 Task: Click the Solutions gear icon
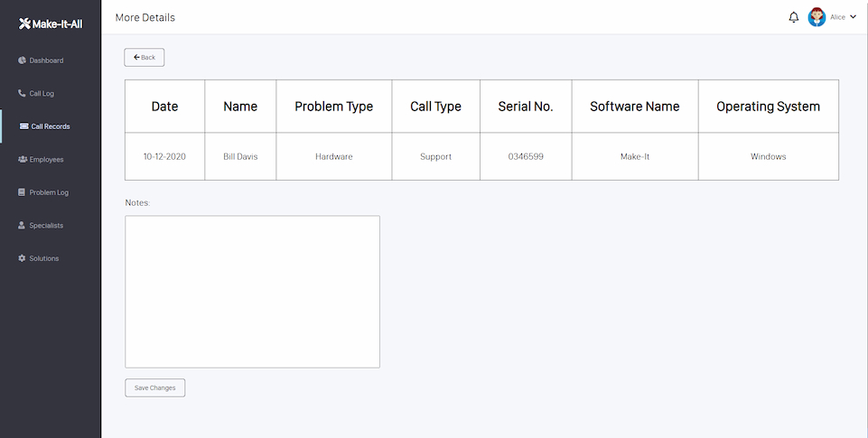[23, 258]
